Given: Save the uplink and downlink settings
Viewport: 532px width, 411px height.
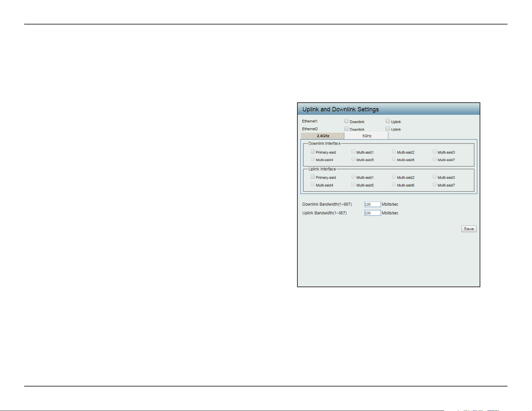Looking at the screenshot, I should pos(469,229).
